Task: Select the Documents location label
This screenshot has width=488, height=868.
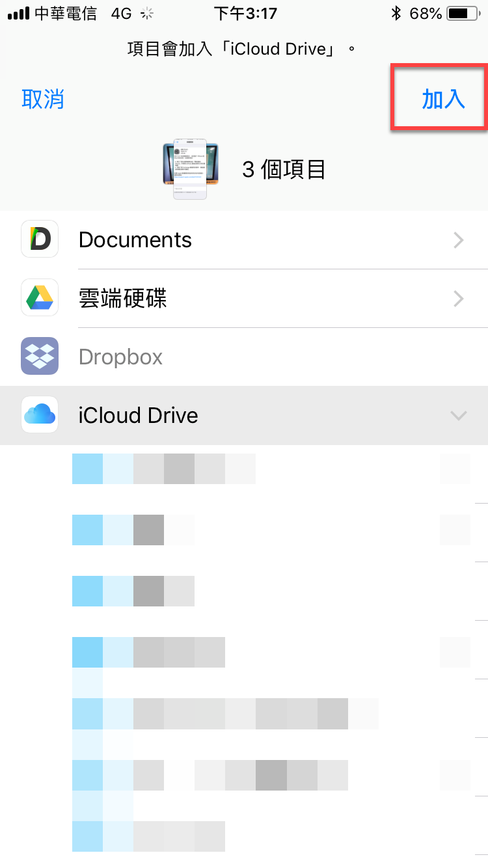Action: click(x=135, y=240)
